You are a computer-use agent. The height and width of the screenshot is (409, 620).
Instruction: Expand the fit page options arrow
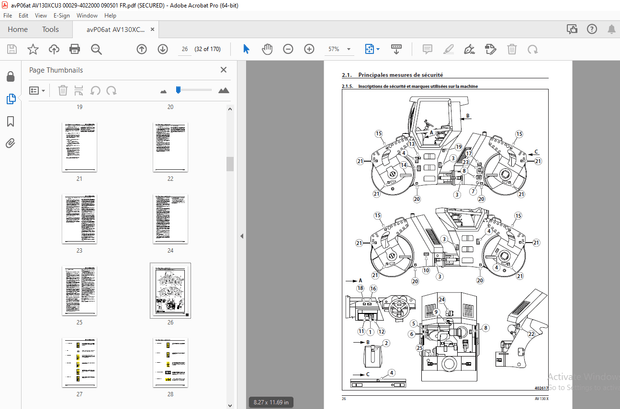point(378,49)
